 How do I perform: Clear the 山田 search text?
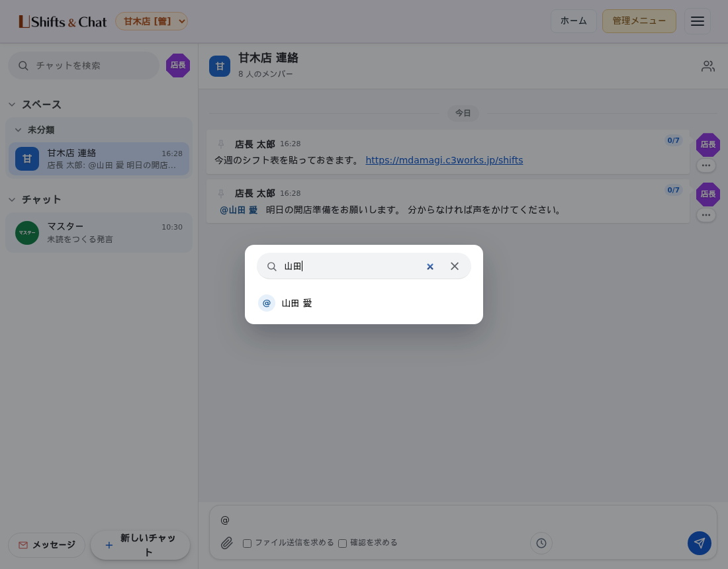(x=430, y=267)
